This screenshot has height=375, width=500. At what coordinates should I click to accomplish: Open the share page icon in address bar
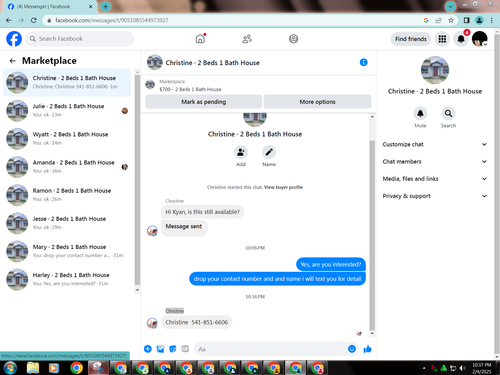pos(438,20)
